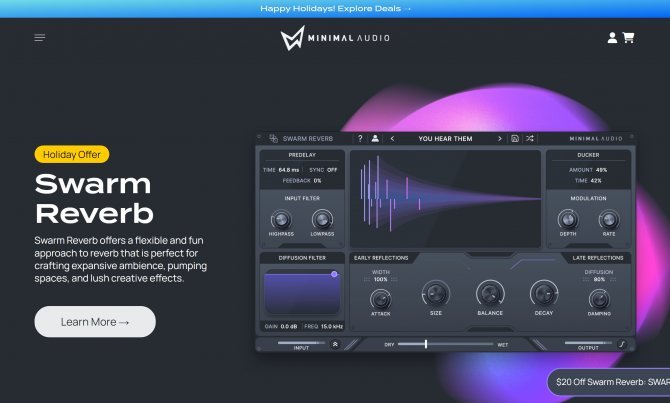Click the Swarm Reverb headline text
670x403 pixels.
[x=94, y=199]
